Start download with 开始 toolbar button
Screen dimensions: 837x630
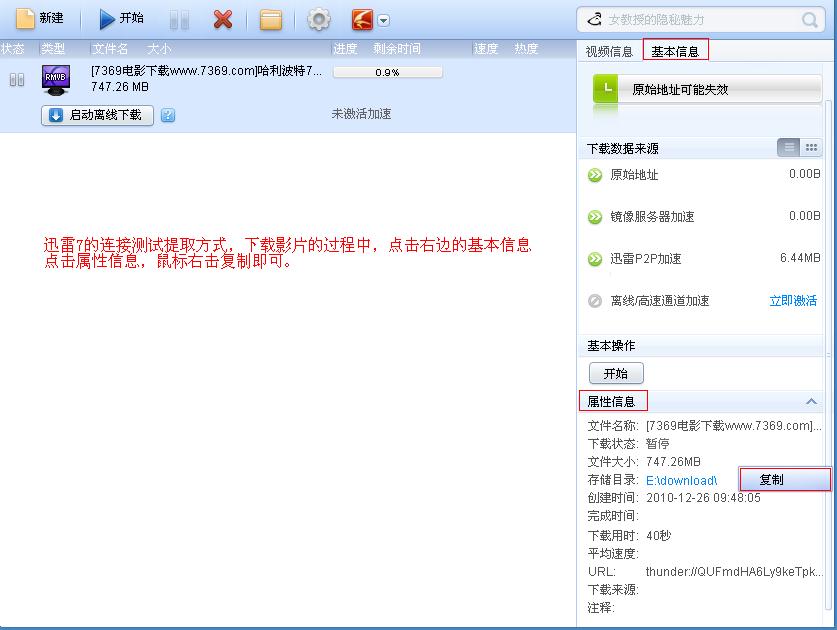122,19
